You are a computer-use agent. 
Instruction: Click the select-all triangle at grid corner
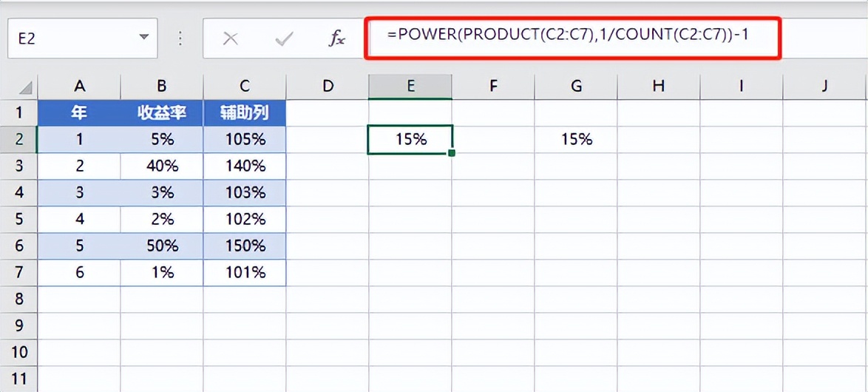coord(26,87)
